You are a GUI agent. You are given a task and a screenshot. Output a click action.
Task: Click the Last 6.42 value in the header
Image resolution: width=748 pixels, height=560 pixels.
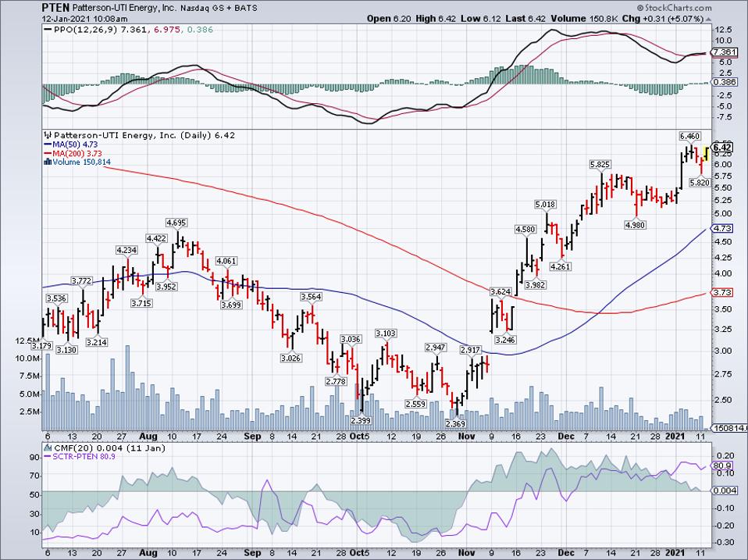point(525,19)
